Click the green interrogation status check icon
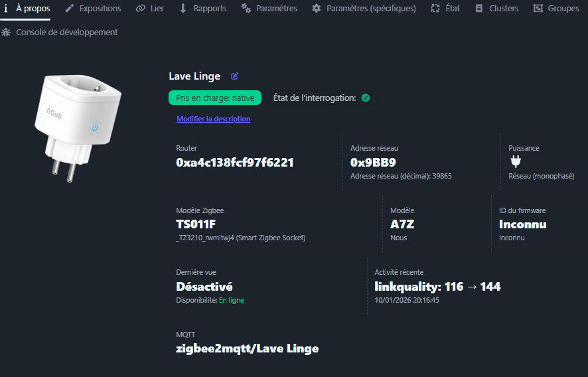 pyautogui.click(x=366, y=98)
